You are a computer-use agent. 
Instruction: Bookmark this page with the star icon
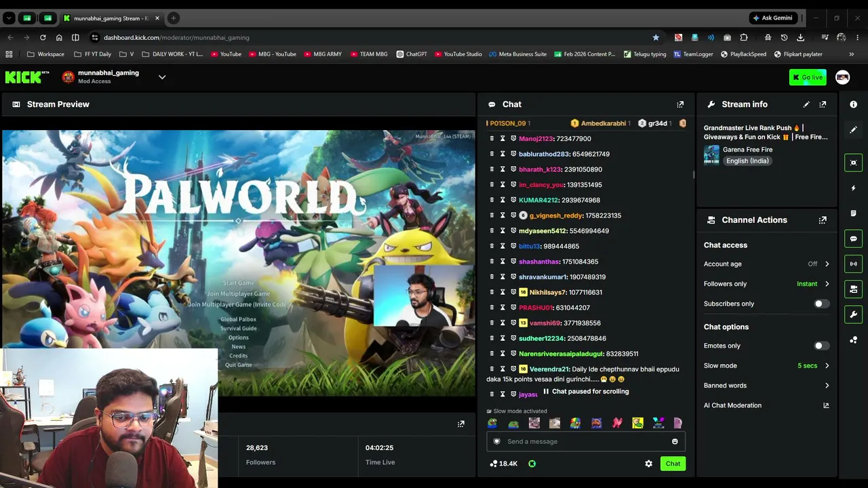656,37
